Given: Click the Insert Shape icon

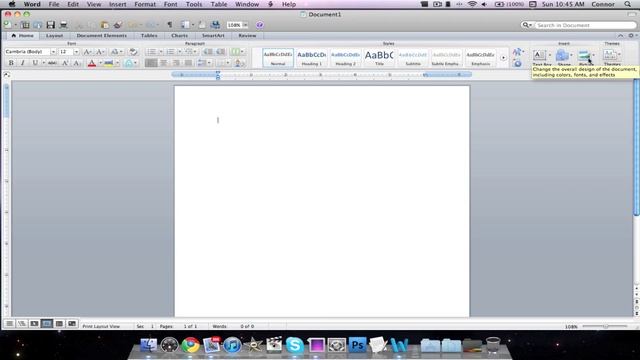Looking at the screenshot, I should click(562, 55).
